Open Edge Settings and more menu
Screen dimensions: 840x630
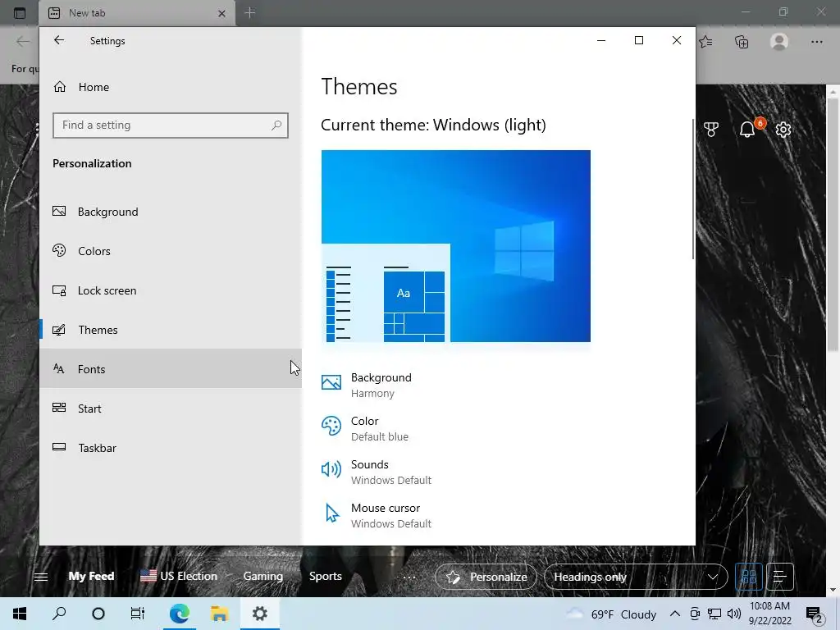point(816,41)
